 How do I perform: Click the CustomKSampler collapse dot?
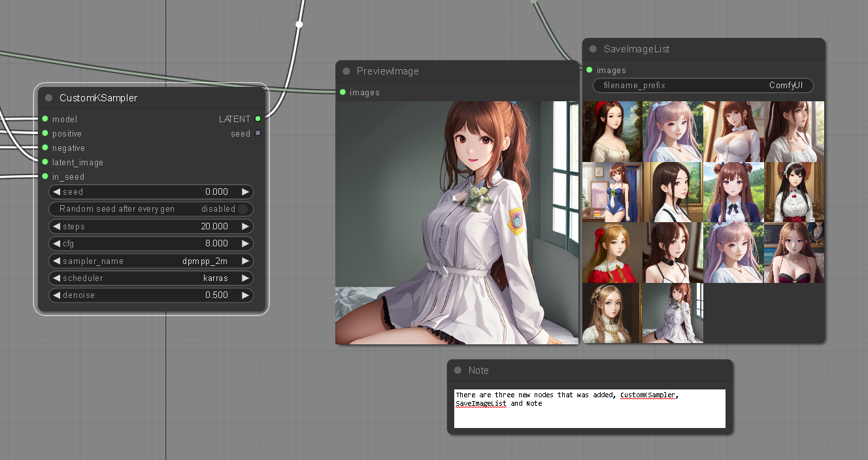click(49, 98)
